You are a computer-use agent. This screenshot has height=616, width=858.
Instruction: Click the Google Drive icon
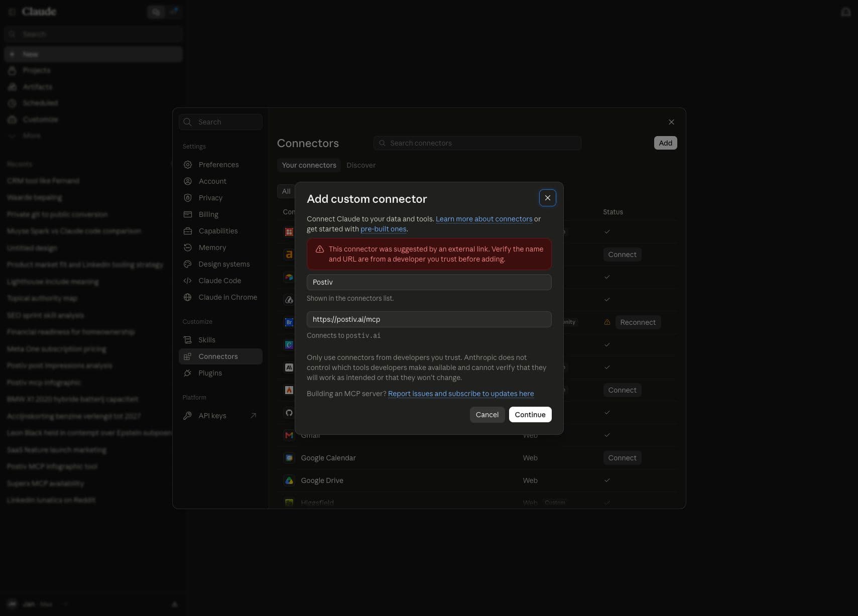[289, 480]
